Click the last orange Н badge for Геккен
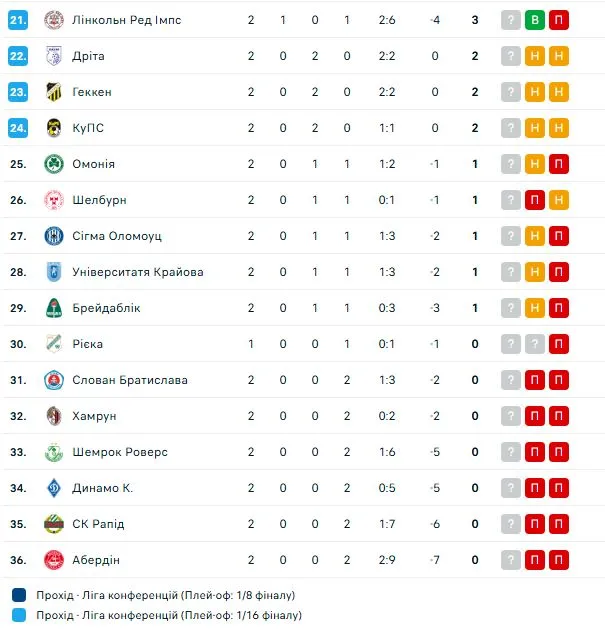The image size is (605, 629). [x=559, y=92]
